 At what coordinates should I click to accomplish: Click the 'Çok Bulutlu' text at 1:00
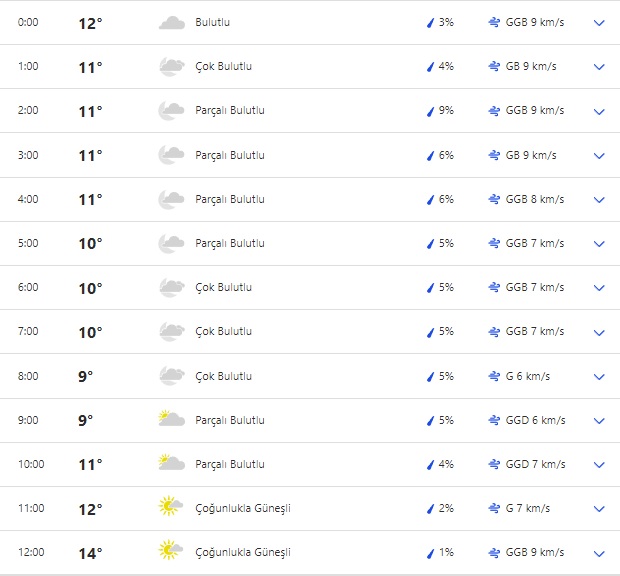(x=223, y=67)
